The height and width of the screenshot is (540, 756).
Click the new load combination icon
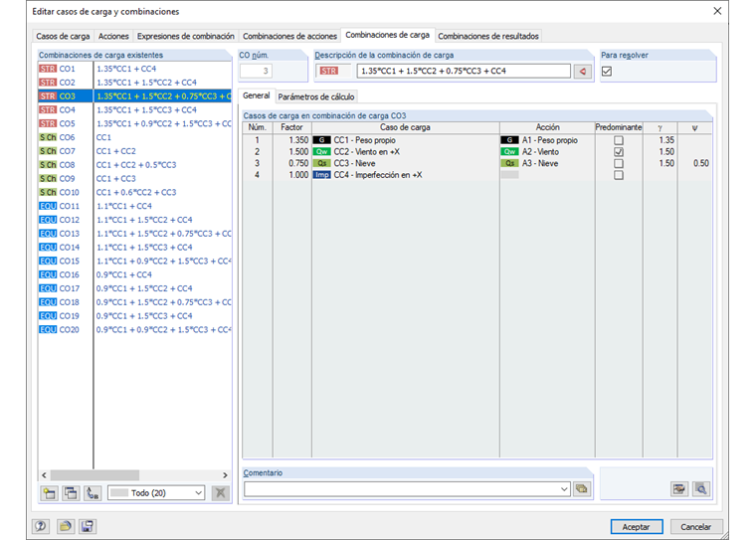tap(49, 493)
